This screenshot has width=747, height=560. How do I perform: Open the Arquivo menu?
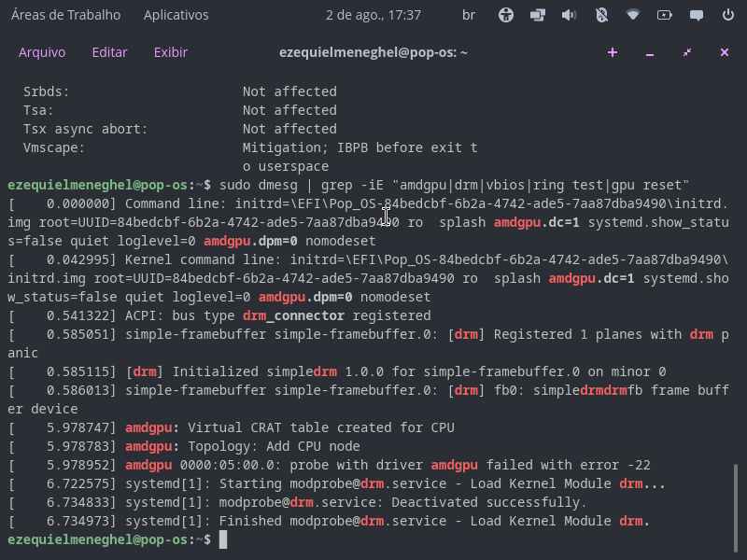42,52
